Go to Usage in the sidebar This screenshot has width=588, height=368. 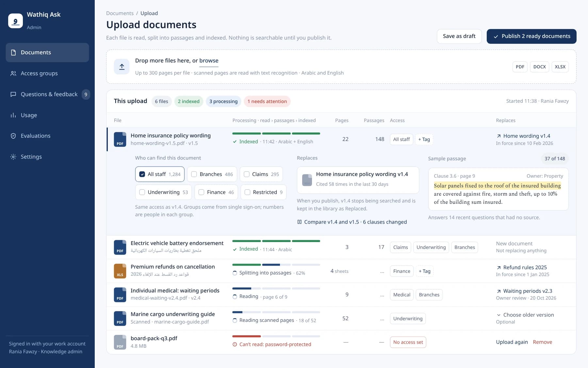(47, 115)
